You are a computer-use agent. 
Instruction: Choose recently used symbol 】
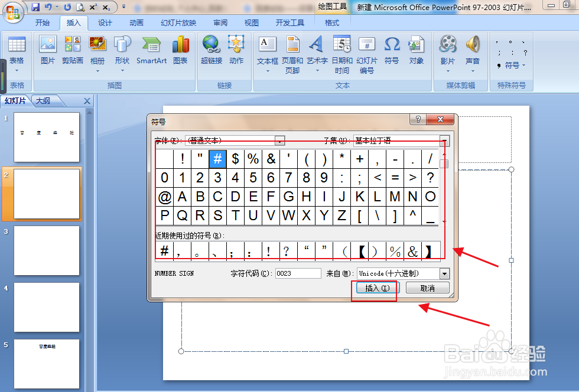point(430,251)
